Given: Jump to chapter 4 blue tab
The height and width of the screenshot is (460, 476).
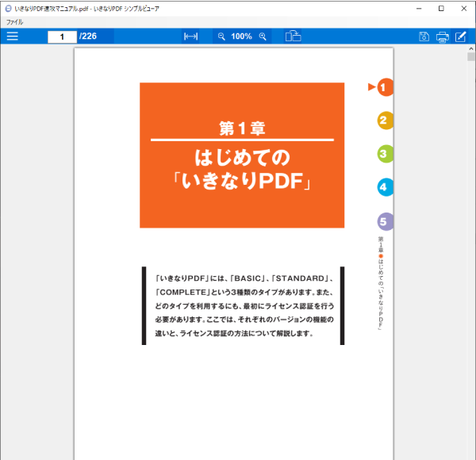Looking at the screenshot, I should point(385,187).
